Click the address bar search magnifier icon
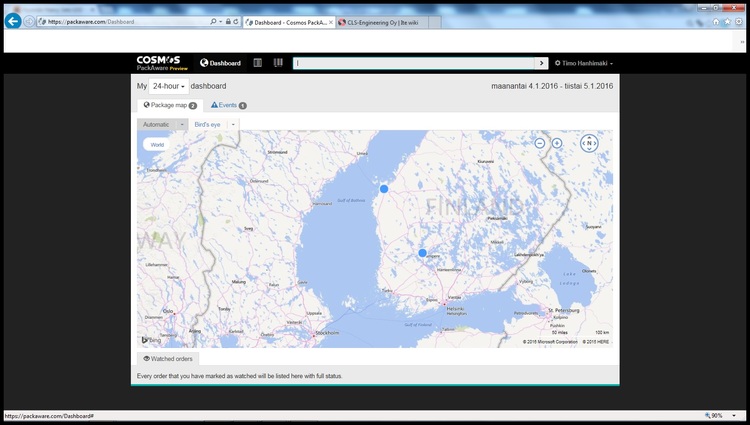 click(213, 22)
